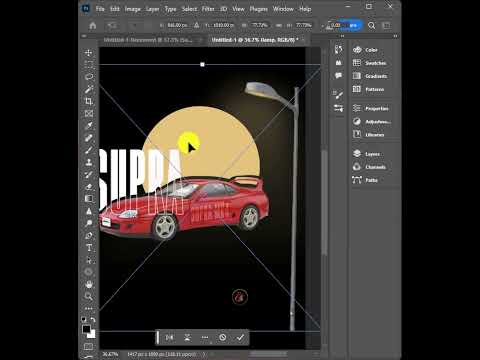This screenshot has height=360, width=480.
Task: Flip horizontal in the contextual task bar
Action: pos(169,337)
